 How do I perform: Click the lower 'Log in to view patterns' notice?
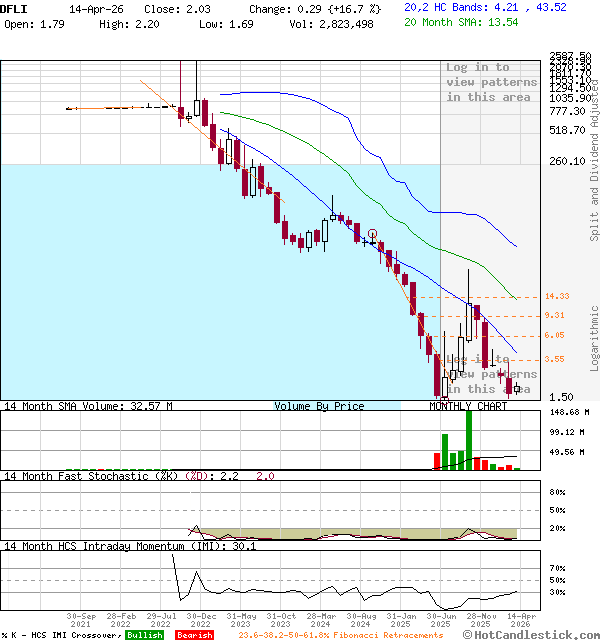(x=491, y=374)
